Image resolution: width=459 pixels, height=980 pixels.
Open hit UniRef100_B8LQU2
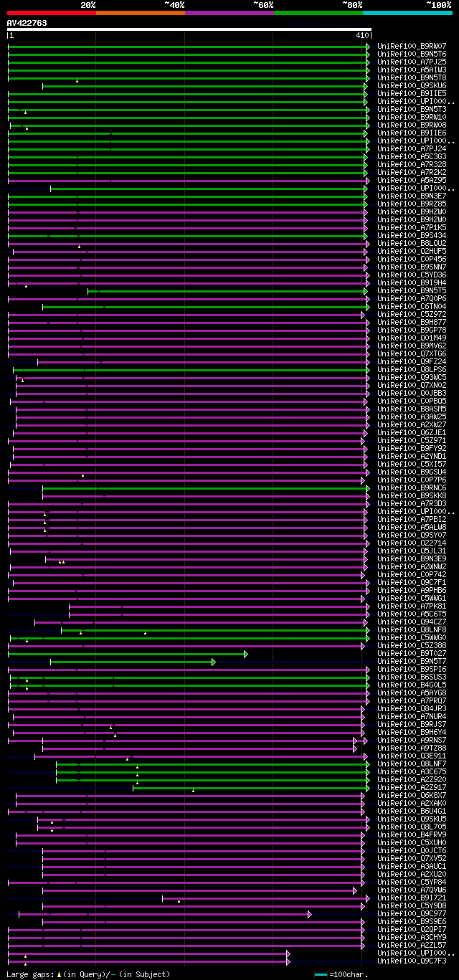coord(412,244)
